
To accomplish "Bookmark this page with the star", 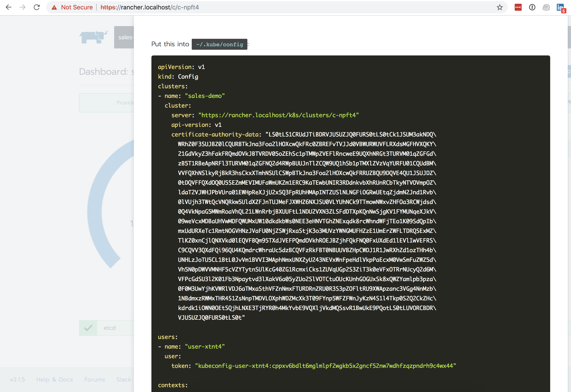I will (x=500, y=7).
